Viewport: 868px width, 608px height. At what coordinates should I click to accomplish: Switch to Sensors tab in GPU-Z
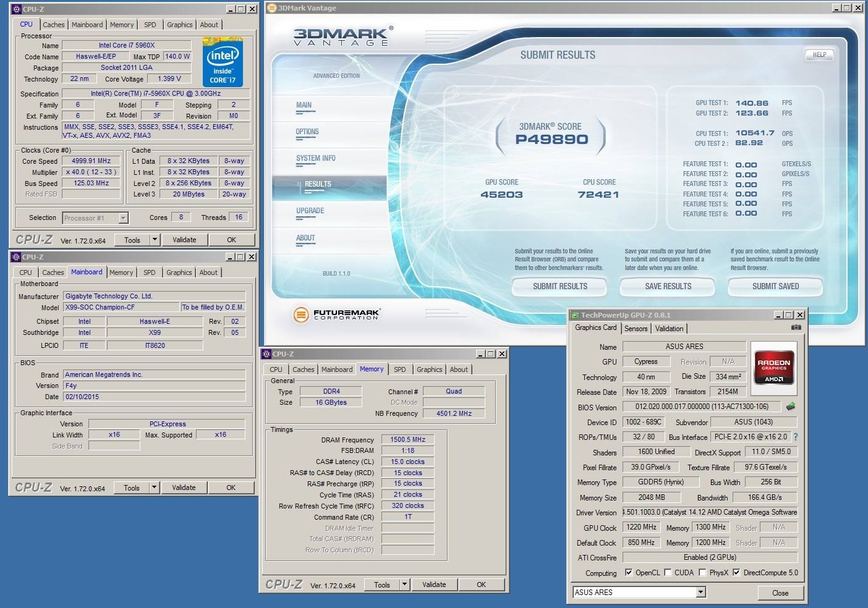click(x=636, y=329)
